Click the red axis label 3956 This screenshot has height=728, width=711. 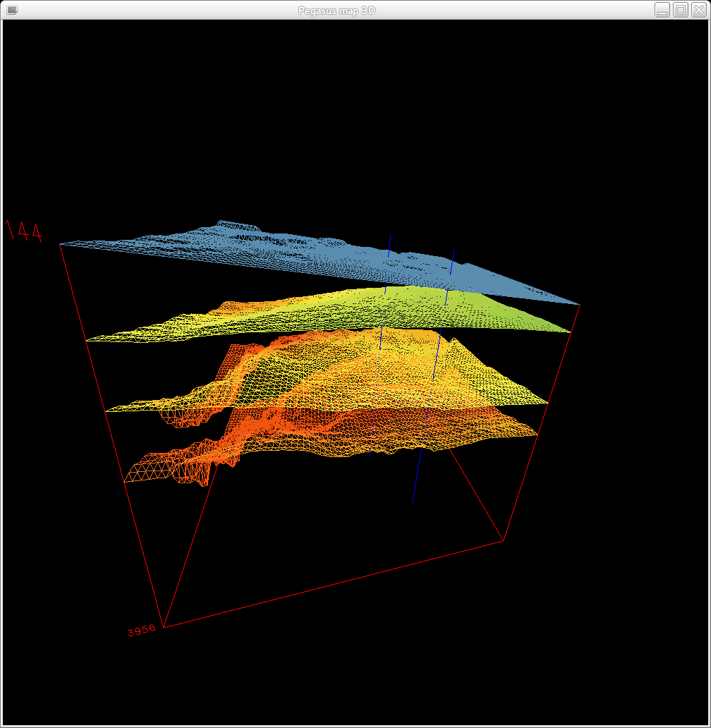click(x=142, y=631)
